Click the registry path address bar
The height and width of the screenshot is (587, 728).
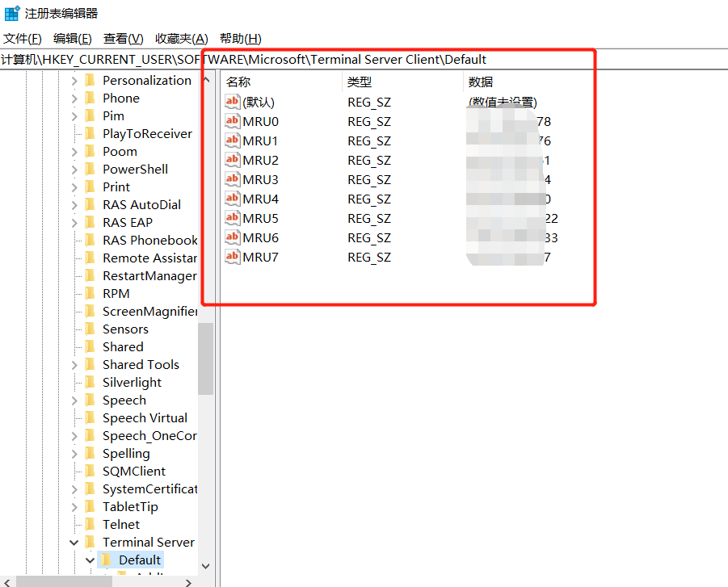(364, 60)
